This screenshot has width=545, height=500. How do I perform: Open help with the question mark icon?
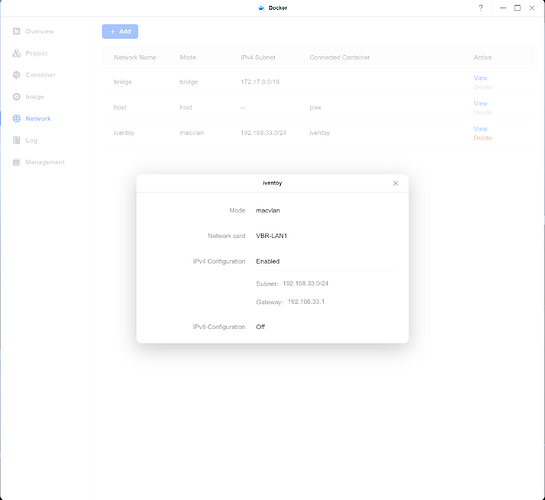tap(481, 8)
